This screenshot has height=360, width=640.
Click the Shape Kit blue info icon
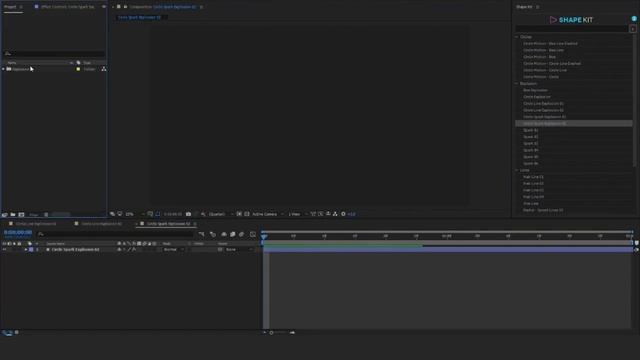click(634, 19)
